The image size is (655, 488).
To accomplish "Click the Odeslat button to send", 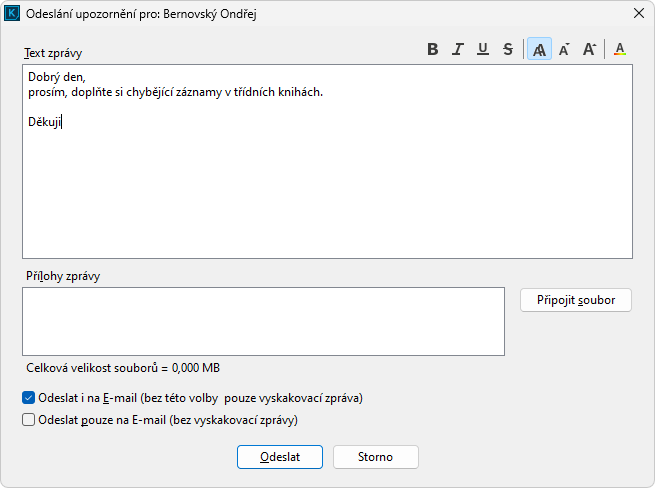I will pyautogui.click(x=280, y=457).
